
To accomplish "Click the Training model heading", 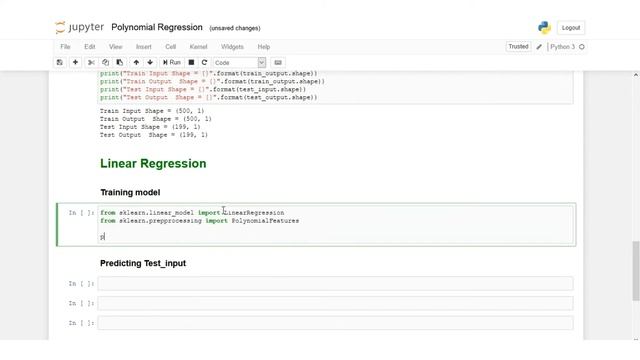I will tap(130, 192).
